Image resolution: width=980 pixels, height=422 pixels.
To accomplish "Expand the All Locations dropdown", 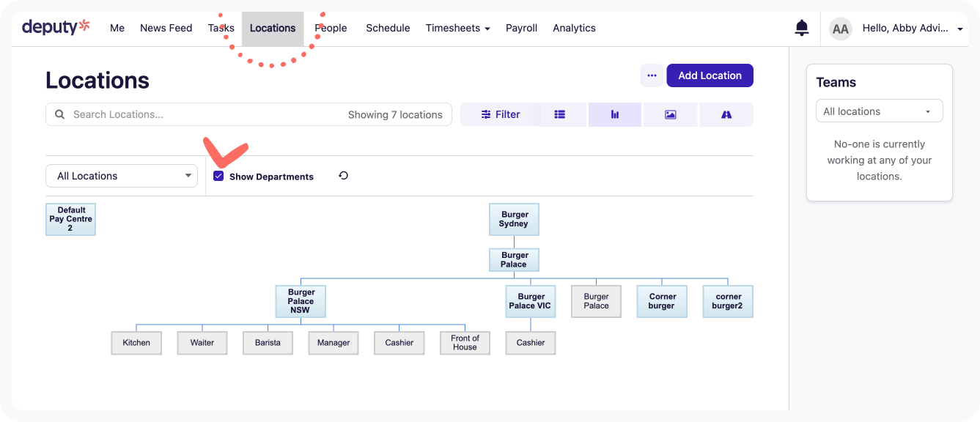I will 122,176.
